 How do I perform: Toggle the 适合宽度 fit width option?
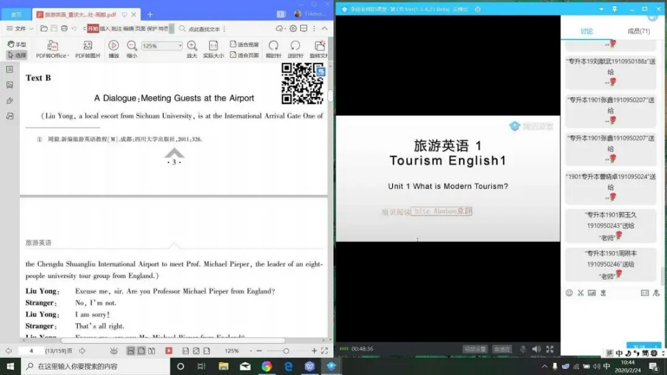click(x=244, y=44)
